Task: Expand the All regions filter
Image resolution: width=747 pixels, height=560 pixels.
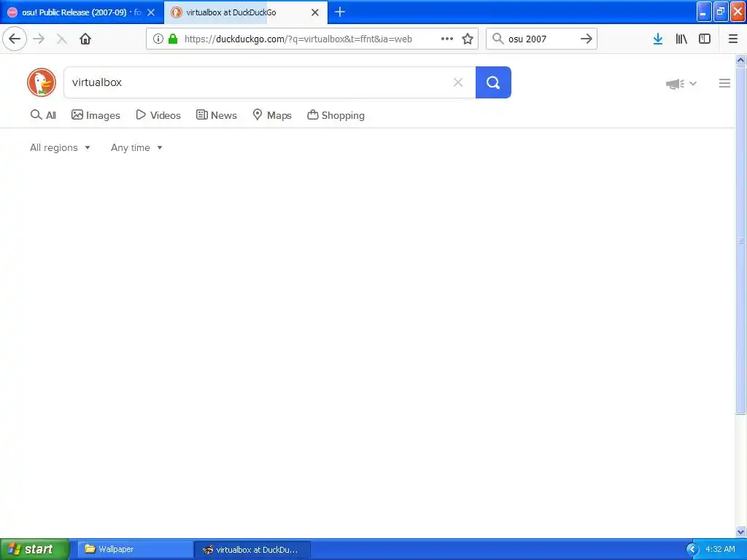Action: coord(60,147)
